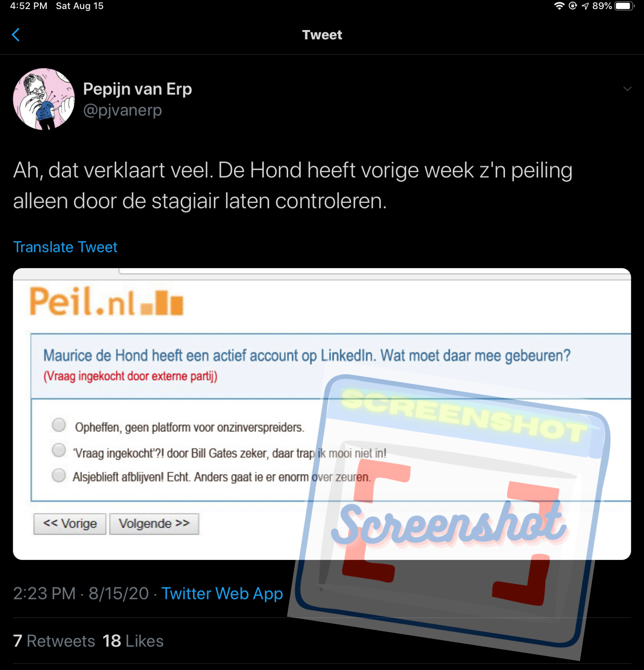This screenshot has width=644, height=670.
Task: Tap the location arrow status icon
Action: point(585,6)
